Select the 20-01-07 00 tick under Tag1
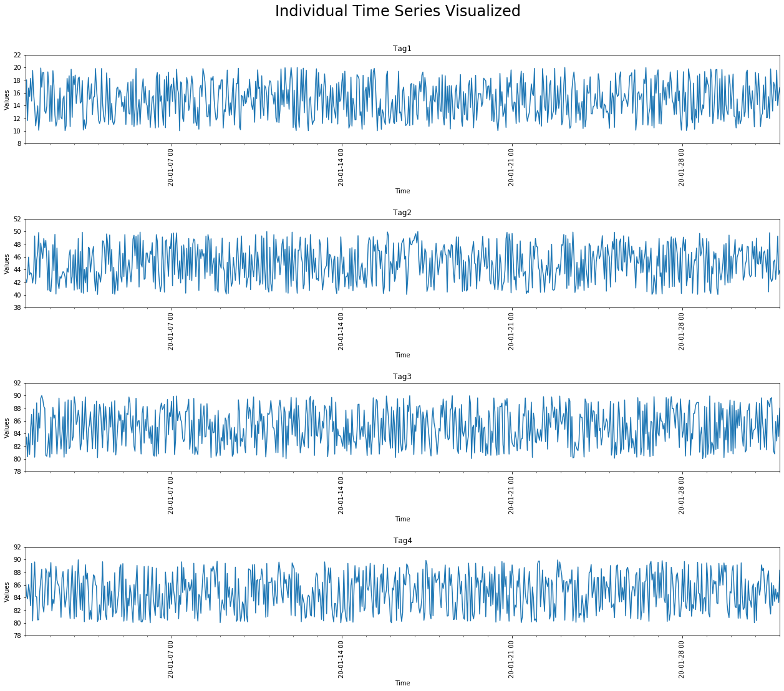 (x=170, y=167)
